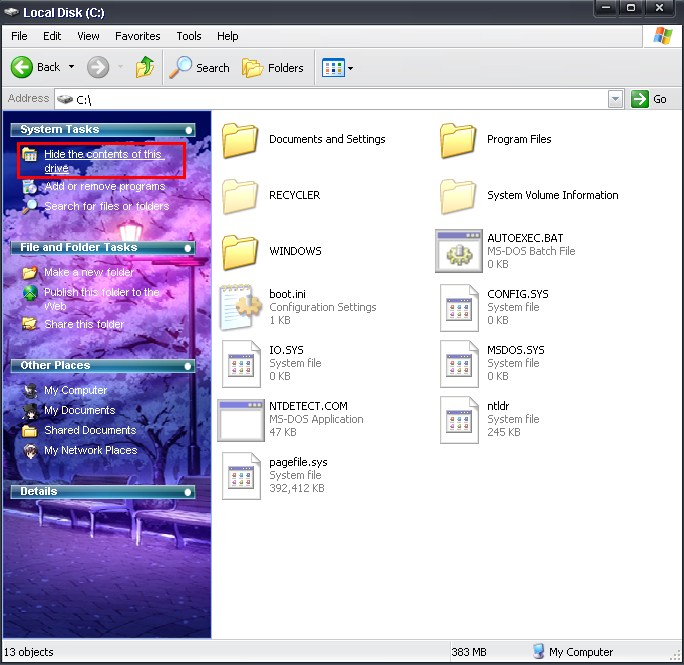Click the Add or remove programs icon
Screen dimensions: 684x665
pyautogui.click(x=30, y=186)
